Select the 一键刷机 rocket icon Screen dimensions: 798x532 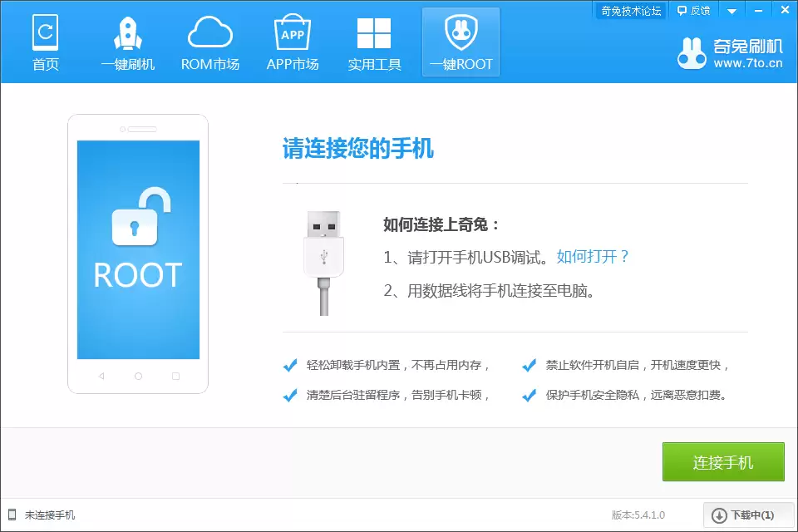(127, 33)
